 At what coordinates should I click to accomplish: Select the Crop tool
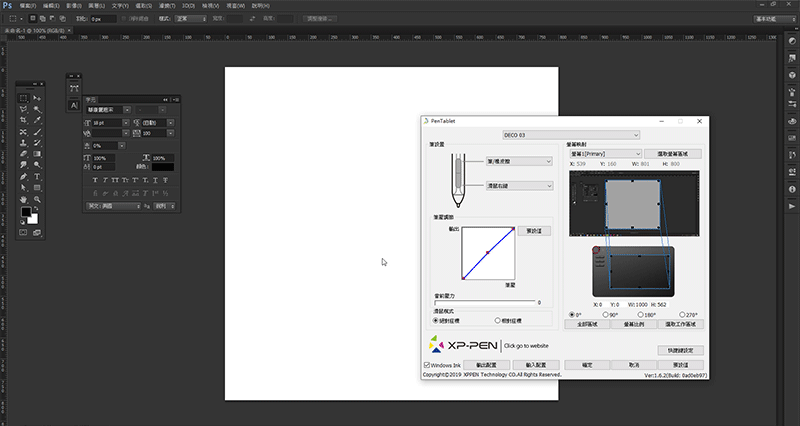click(x=23, y=120)
